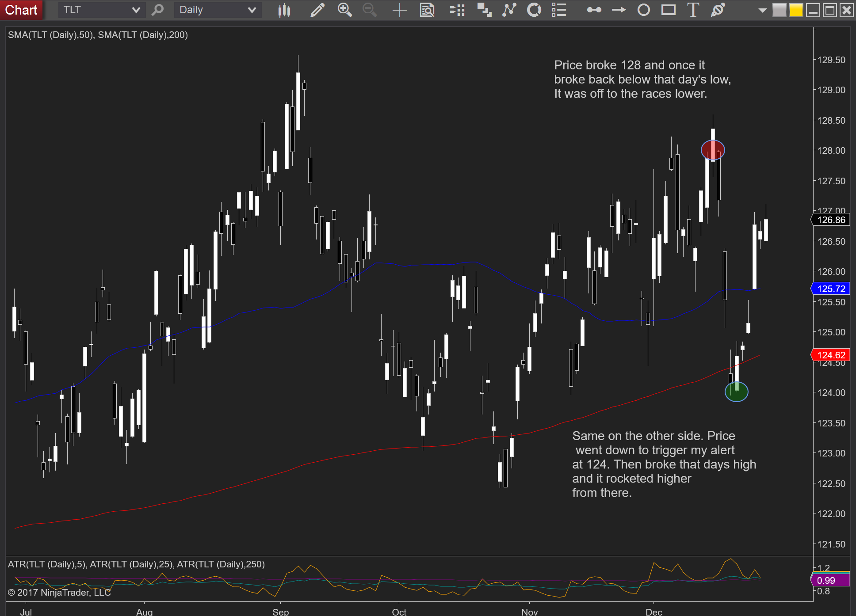Screen dimensions: 856x616
Task: Open the properties list icon
Action: point(559,10)
